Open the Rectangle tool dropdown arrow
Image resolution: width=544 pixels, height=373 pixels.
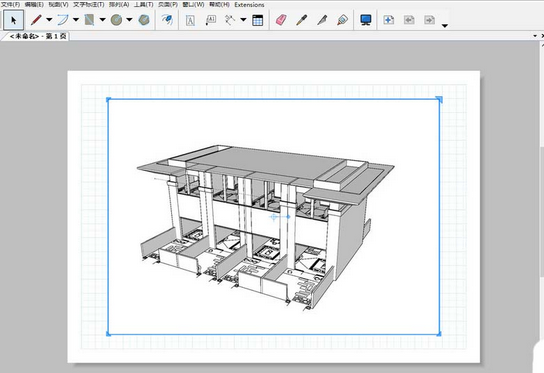102,20
